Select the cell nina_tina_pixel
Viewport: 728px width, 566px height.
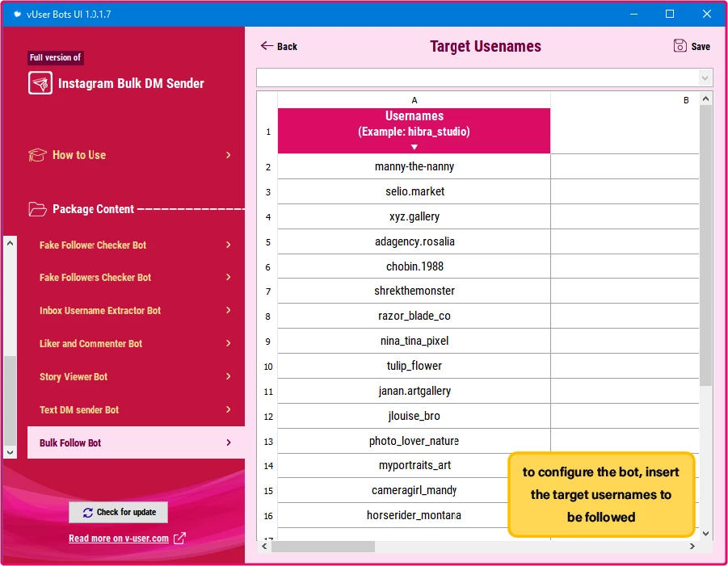[x=414, y=341]
